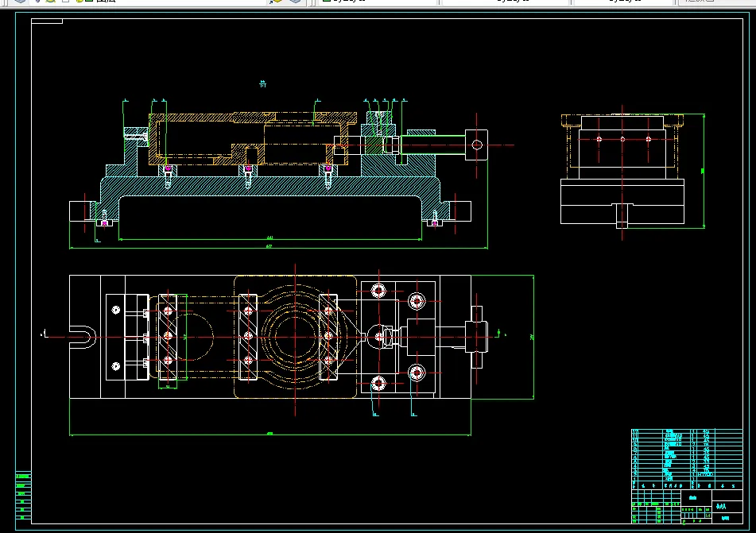Click the handle crossbar at plan view's right end
The width and height of the screenshot is (756, 533).
point(477,336)
